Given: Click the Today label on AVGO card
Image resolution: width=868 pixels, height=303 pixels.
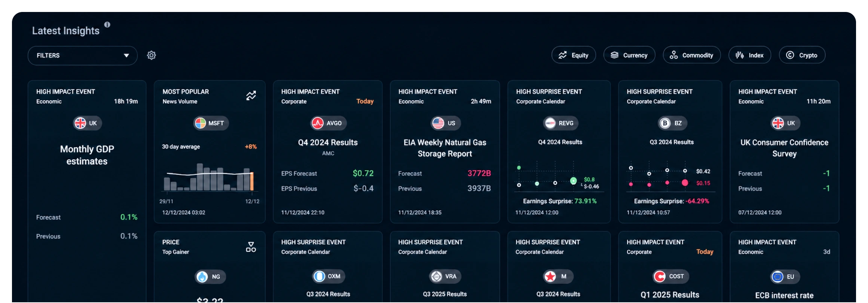Looking at the screenshot, I should [x=365, y=101].
